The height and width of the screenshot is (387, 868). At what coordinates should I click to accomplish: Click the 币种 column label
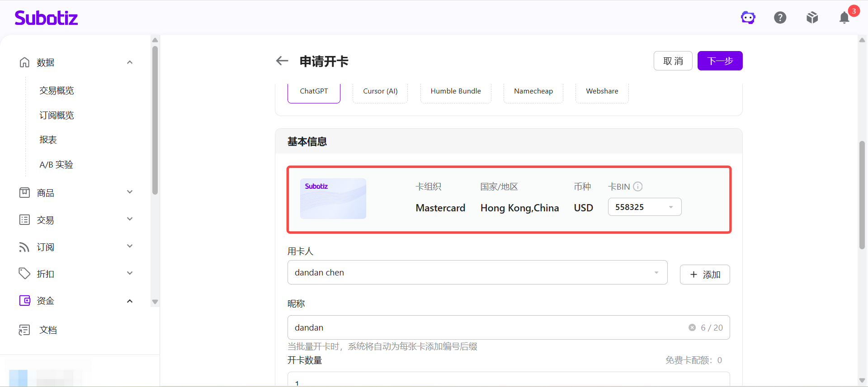point(582,187)
